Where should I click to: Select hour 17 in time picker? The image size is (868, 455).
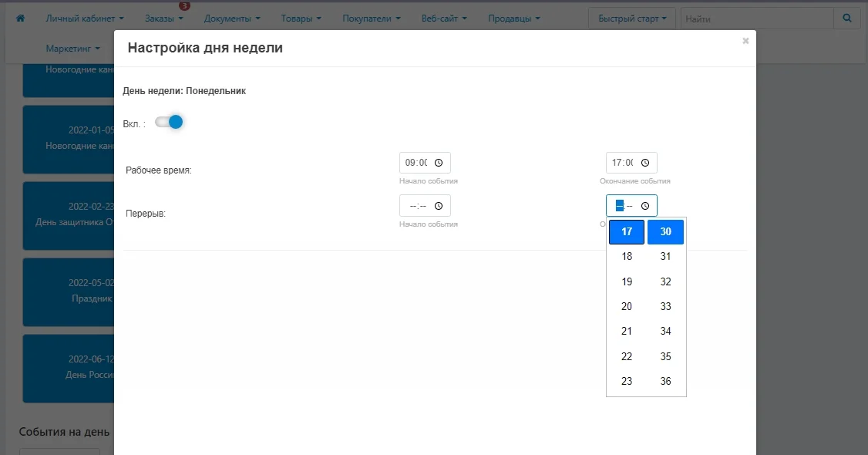(627, 232)
